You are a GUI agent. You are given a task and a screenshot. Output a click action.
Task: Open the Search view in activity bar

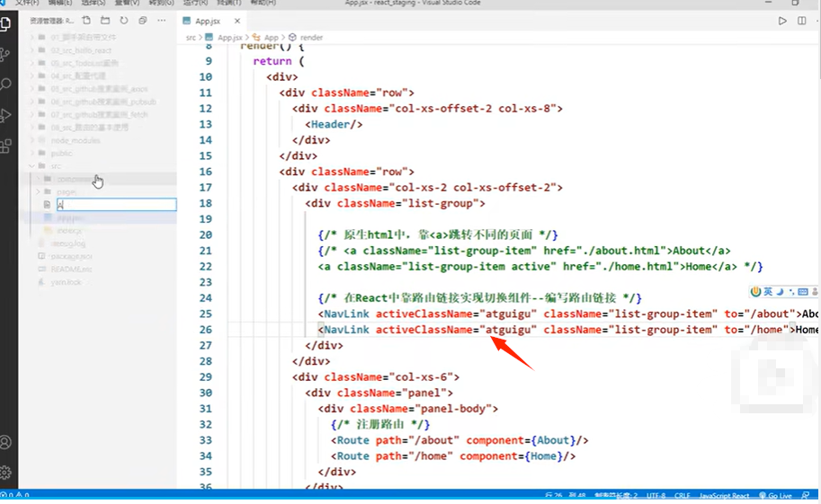[x=5, y=84]
